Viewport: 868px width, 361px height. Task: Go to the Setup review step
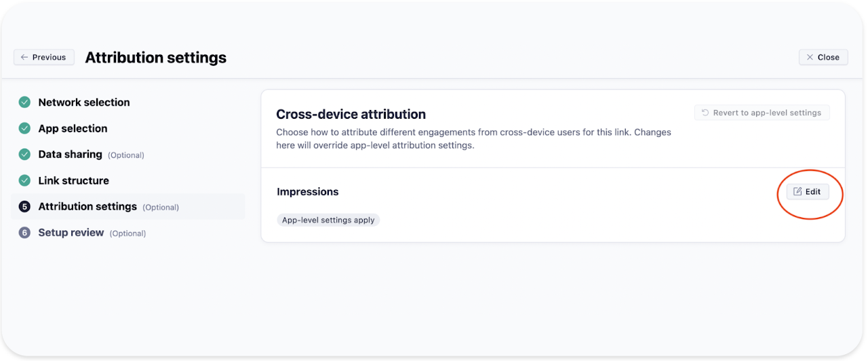point(71,233)
